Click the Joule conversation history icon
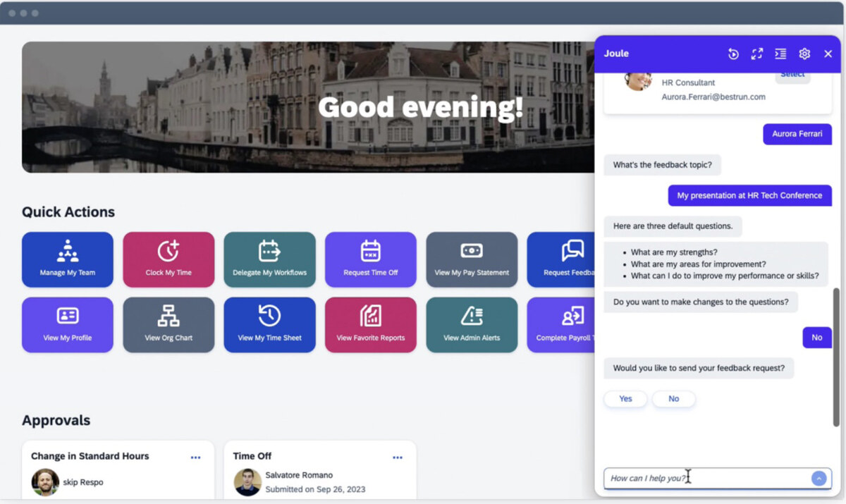This screenshot has height=504, width=846. coord(733,54)
